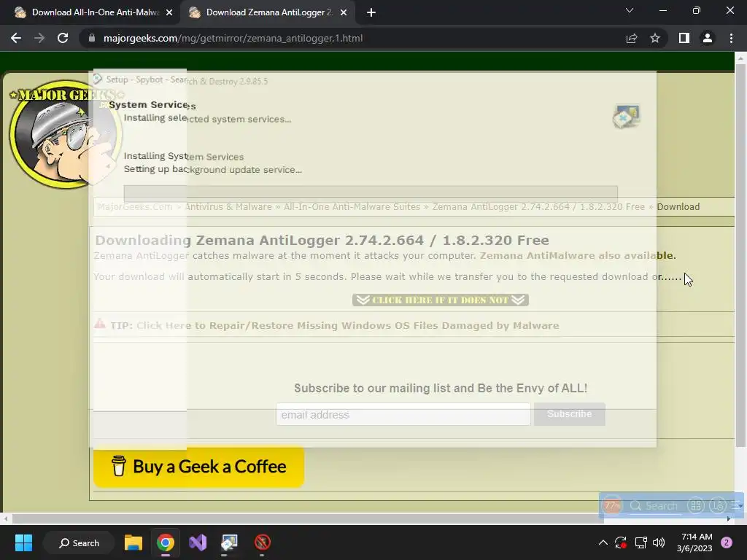Click the sync tray icon
Screen dimensions: 747x560
pyautogui.click(x=620, y=542)
